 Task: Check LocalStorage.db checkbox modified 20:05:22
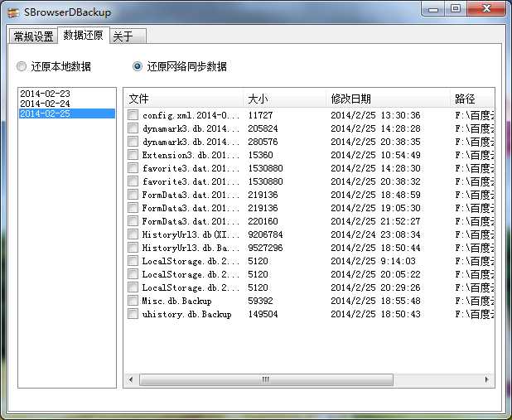click(x=133, y=274)
